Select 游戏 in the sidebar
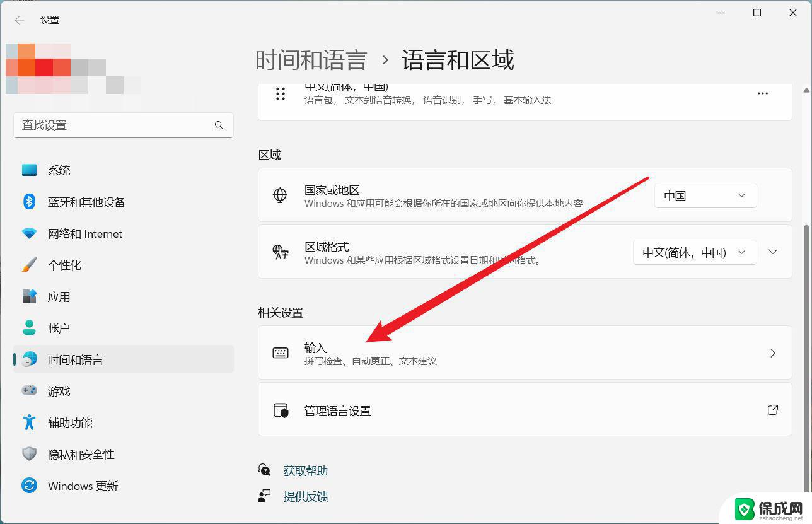The width and height of the screenshot is (812, 524). point(124,391)
